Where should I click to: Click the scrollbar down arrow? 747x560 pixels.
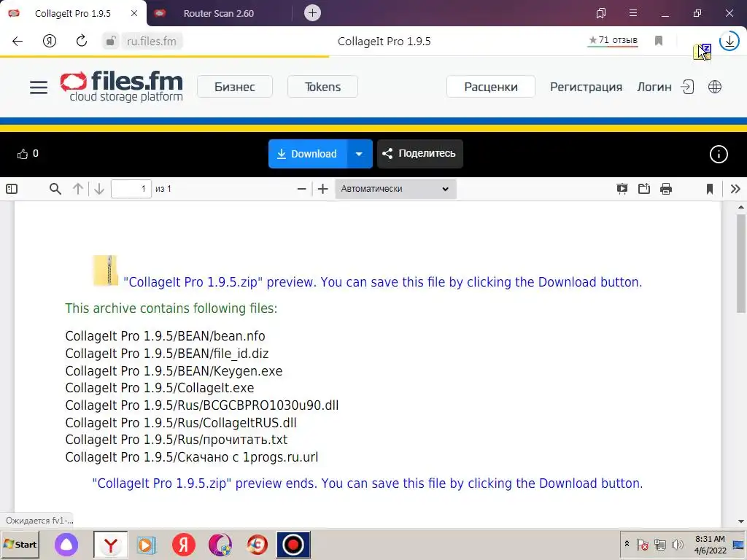(741, 521)
